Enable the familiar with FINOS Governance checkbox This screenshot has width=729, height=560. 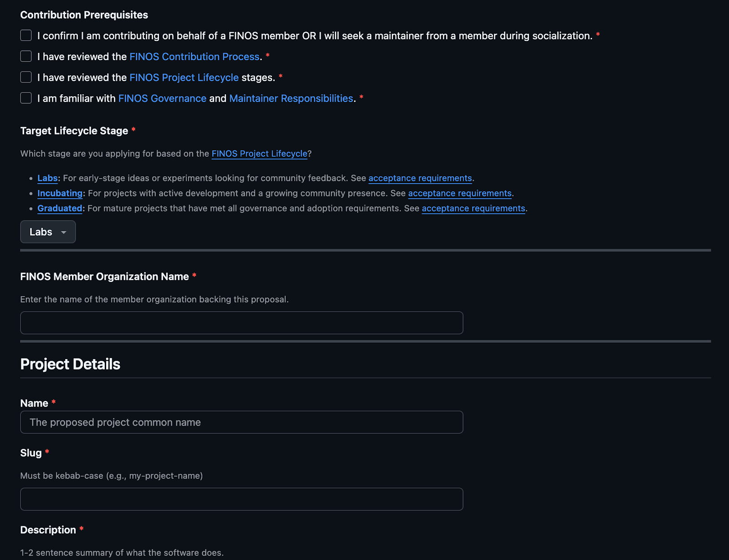(x=26, y=98)
